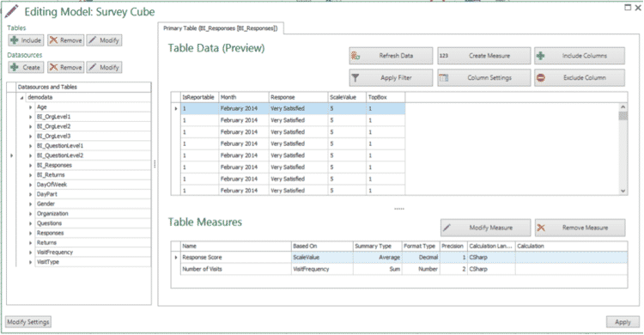The width and height of the screenshot is (644, 335).
Task: Click the Month column header
Action: [x=244, y=97]
